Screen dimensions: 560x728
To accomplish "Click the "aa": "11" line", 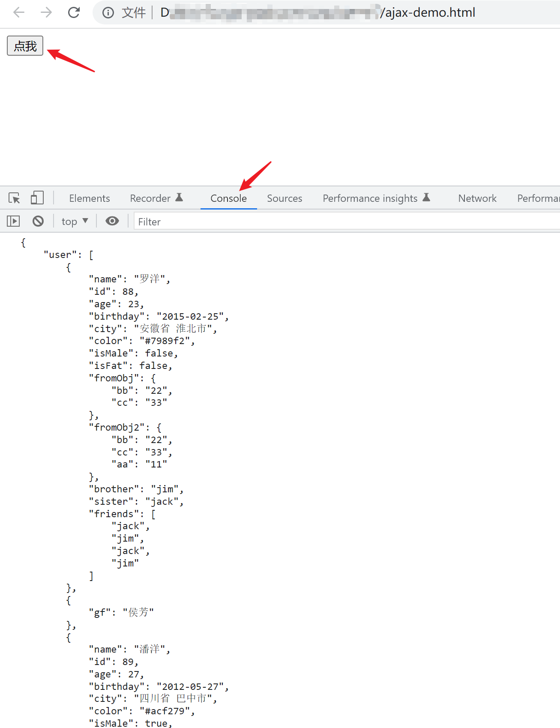I will click(x=139, y=464).
